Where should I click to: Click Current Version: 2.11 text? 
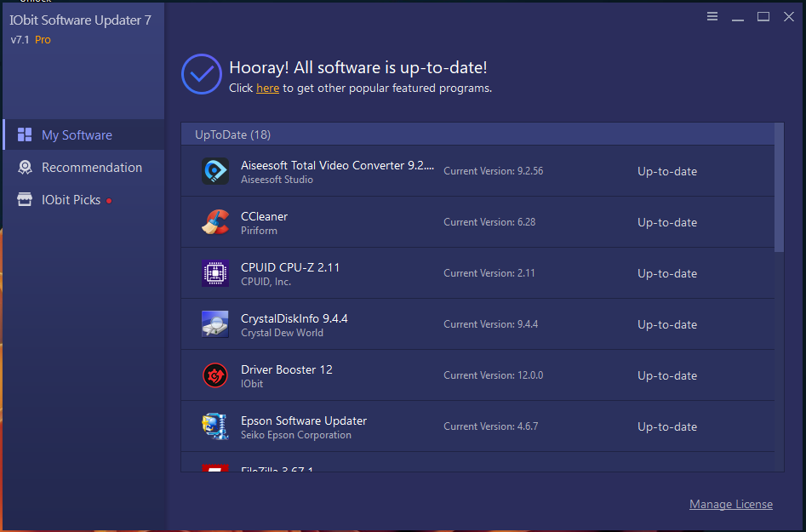tap(489, 273)
